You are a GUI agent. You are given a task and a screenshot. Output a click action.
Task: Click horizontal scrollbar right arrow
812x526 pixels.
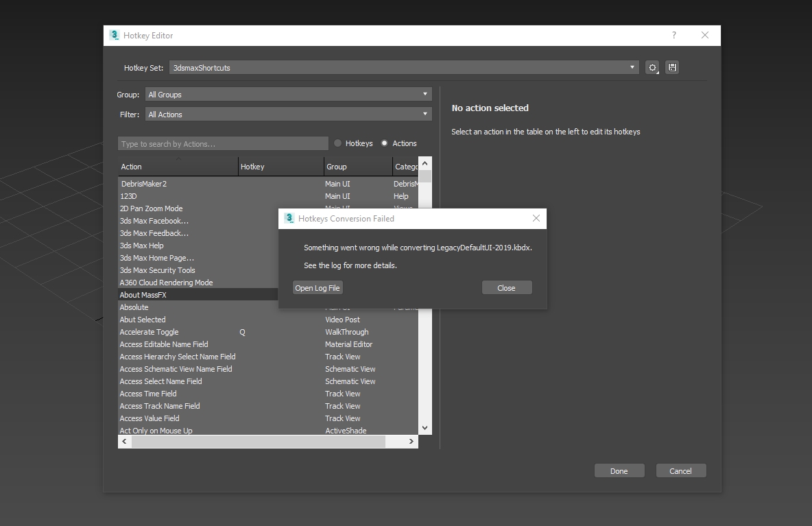pyautogui.click(x=411, y=442)
